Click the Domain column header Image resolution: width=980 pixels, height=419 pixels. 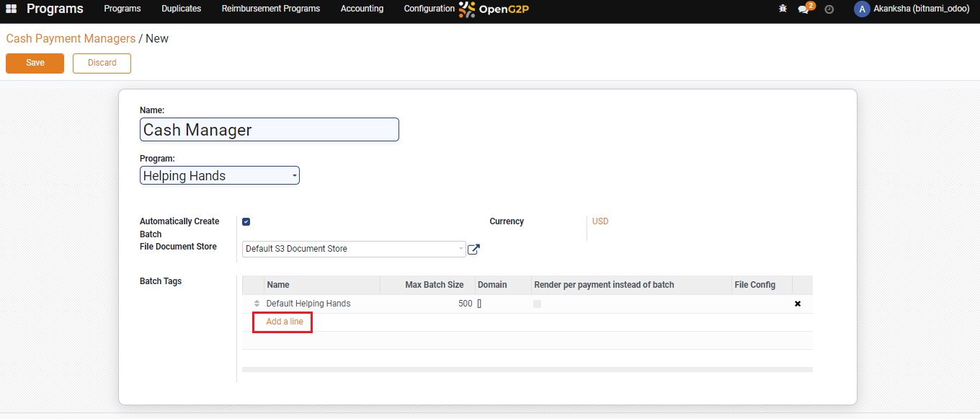(x=503, y=285)
